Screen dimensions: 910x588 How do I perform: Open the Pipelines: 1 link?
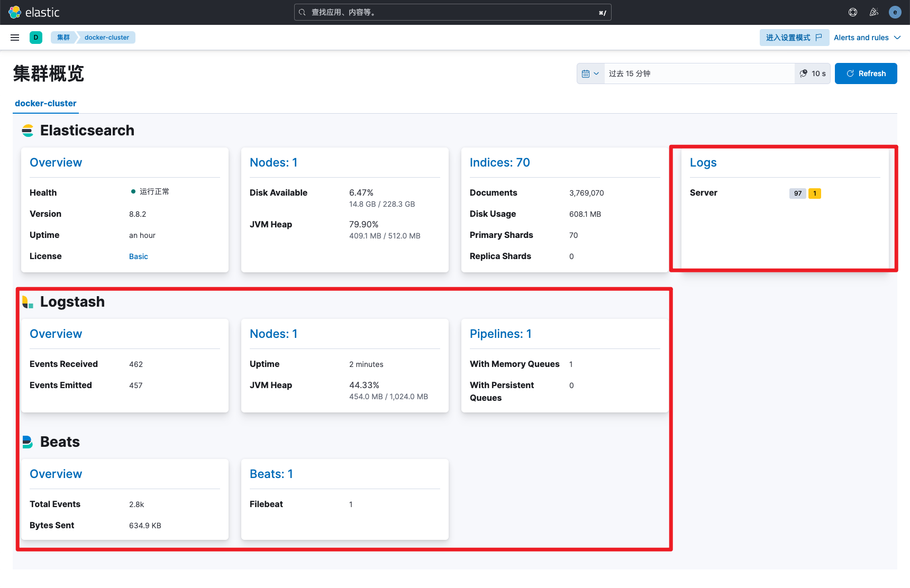[501, 334]
